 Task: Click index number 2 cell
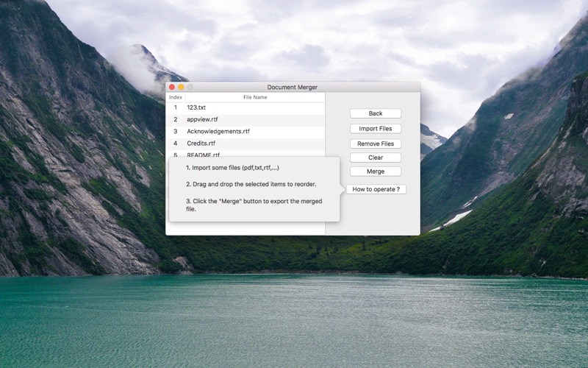point(175,119)
